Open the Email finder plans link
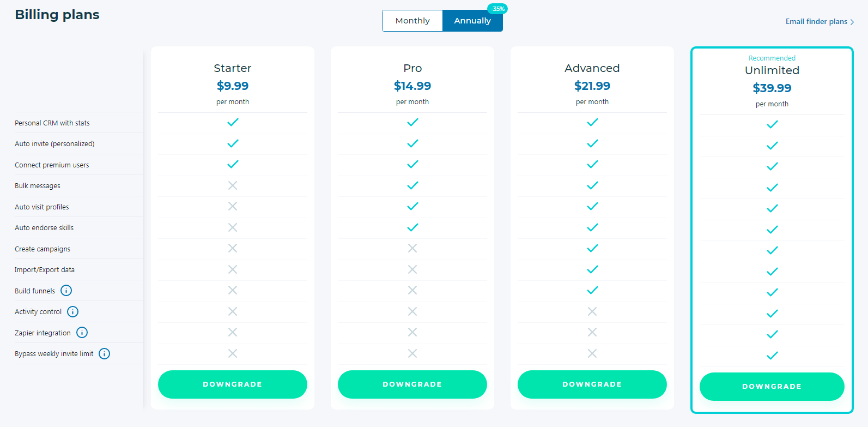 (x=816, y=22)
